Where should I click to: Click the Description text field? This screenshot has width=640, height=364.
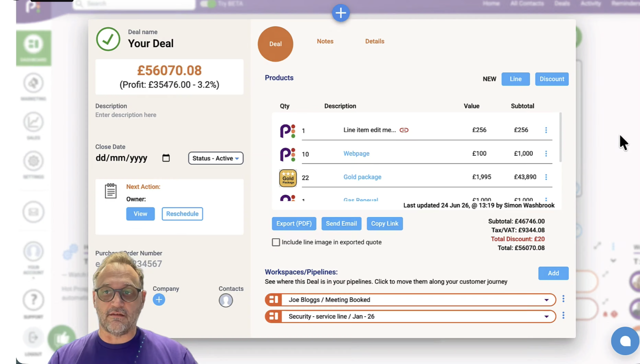point(126,115)
